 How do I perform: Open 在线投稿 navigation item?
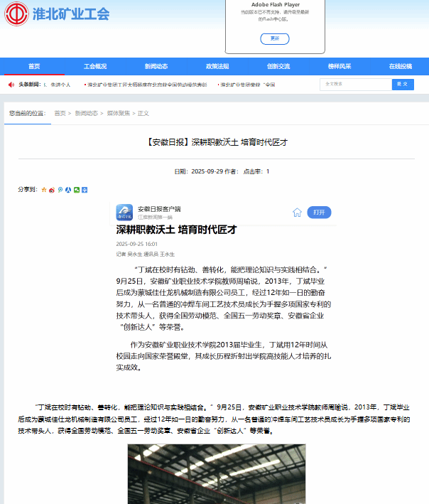point(400,66)
